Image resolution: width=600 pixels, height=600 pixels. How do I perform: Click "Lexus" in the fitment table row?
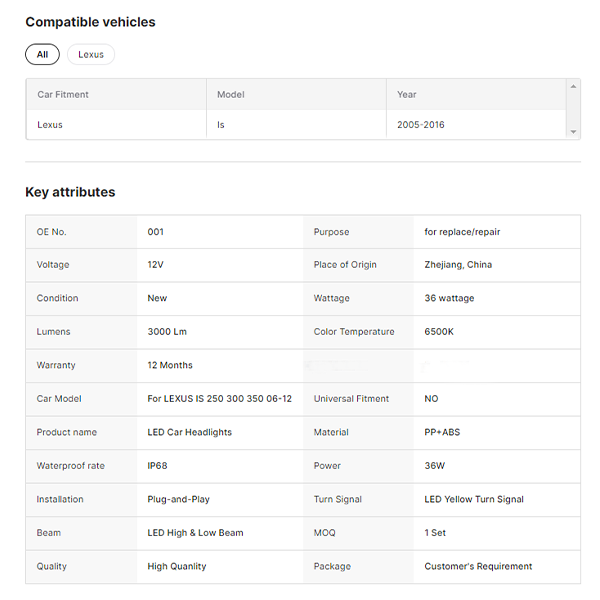point(50,125)
